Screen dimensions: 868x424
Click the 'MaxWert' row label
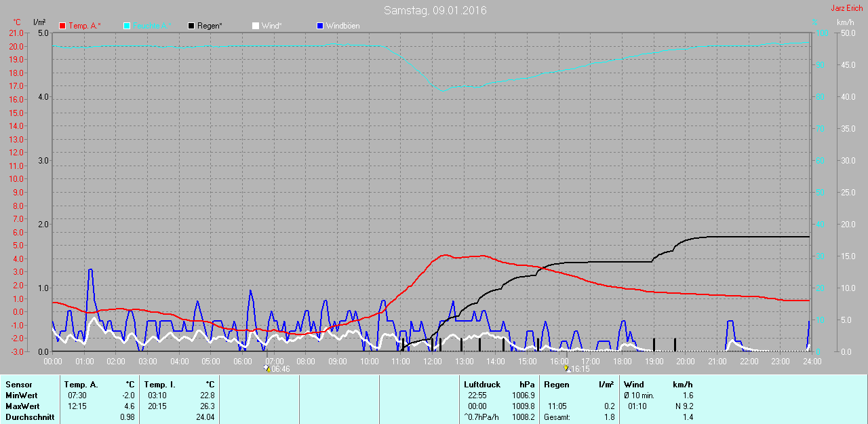click(x=21, y=406)
